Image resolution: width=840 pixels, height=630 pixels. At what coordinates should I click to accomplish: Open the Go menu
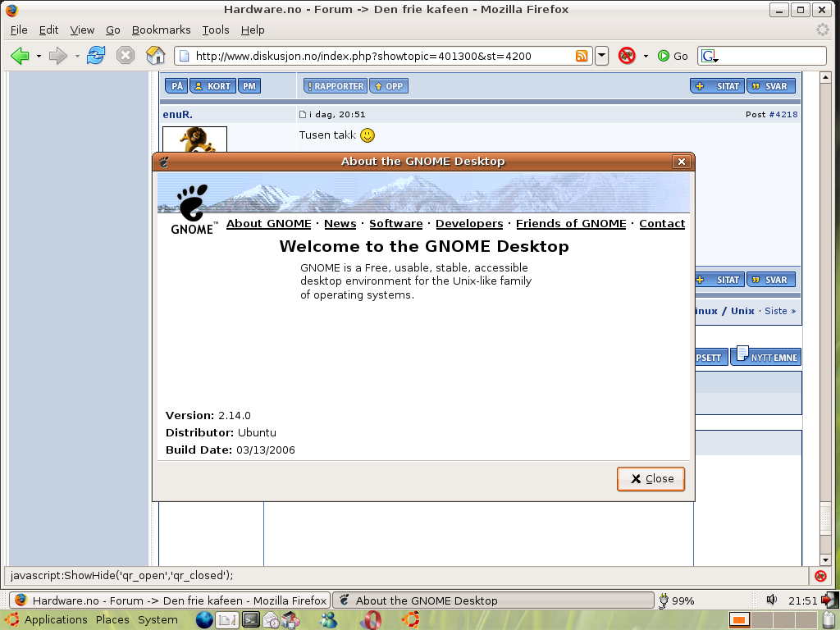click(112, 30)
